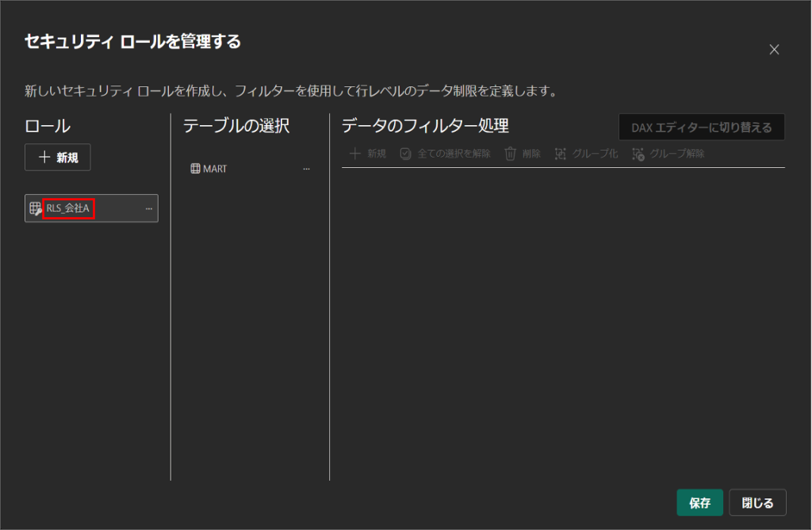Open more options for RLS_会社A role
This screenshot has height=530, width=812.
pyautogui.click(x=148, y=208)
